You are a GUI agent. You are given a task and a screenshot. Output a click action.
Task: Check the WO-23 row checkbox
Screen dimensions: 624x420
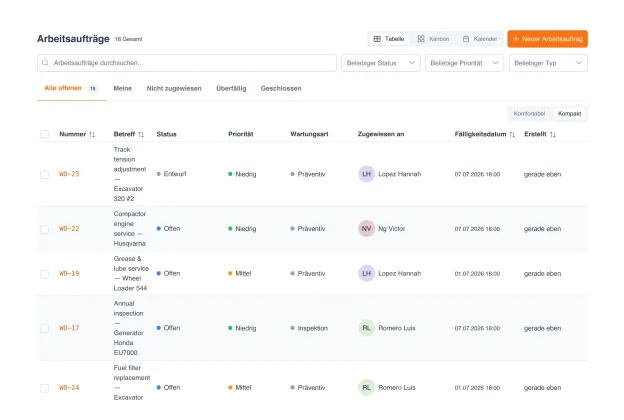click(45, 174)
